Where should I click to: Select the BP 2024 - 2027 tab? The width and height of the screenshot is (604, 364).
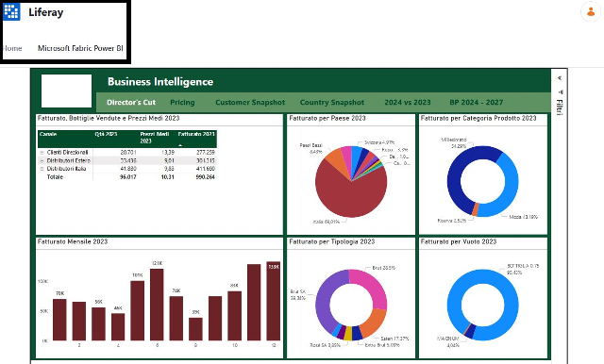(x=476, y=103)
